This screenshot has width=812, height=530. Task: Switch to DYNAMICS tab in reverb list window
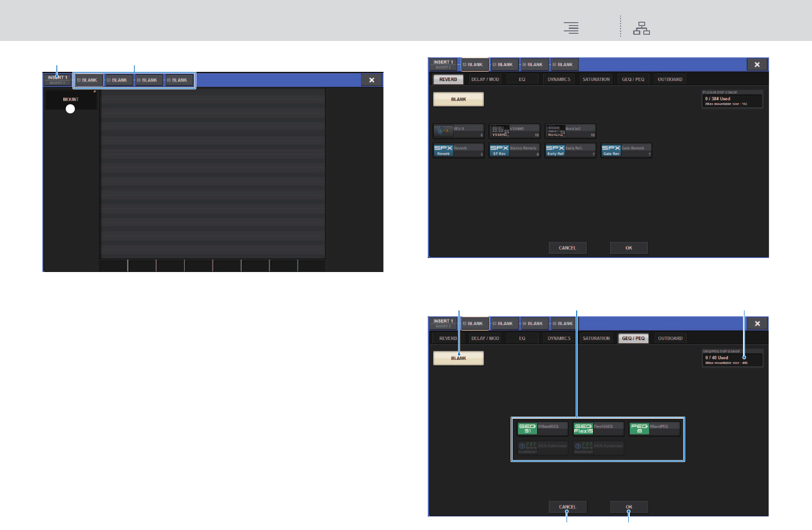(x=559, y=80)
